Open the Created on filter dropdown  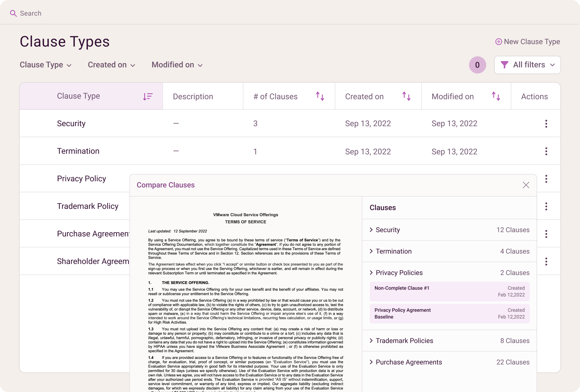click(x=112, y=65)
